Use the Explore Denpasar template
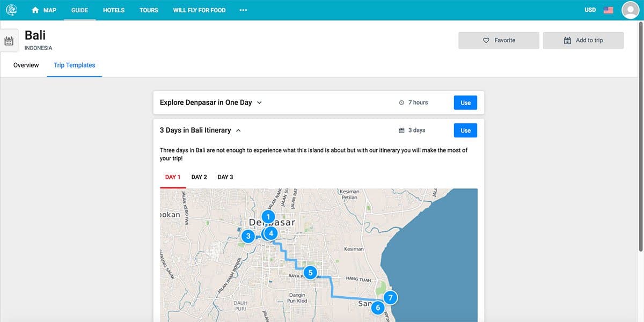Image resolution: width=644 pixels, height=322 pixels. tap(465, 103)
